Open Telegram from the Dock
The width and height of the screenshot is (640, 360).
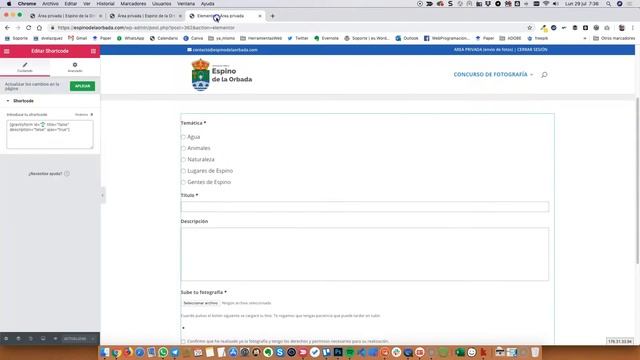(175, 352)
